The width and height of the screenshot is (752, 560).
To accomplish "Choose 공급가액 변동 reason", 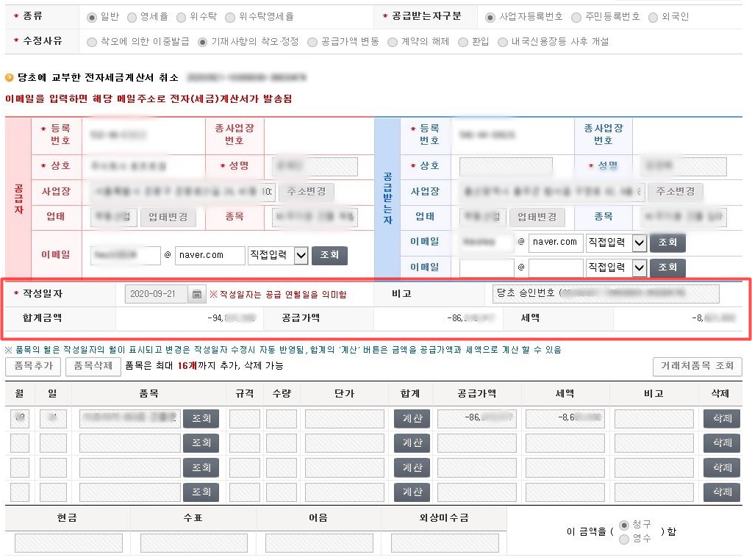I will (x=312, y=42).
